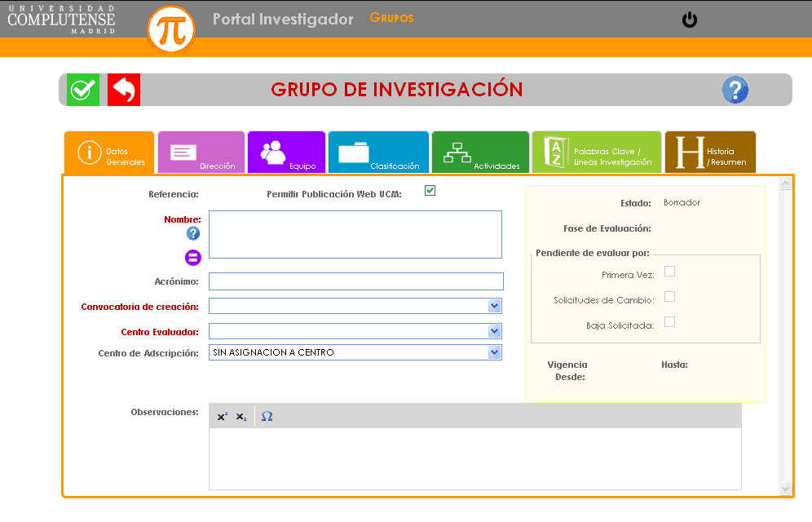The width and height of the screenshot is (812, 522).
Task: Click the green checkmark save icon
Action: click(x=82, y=90)
